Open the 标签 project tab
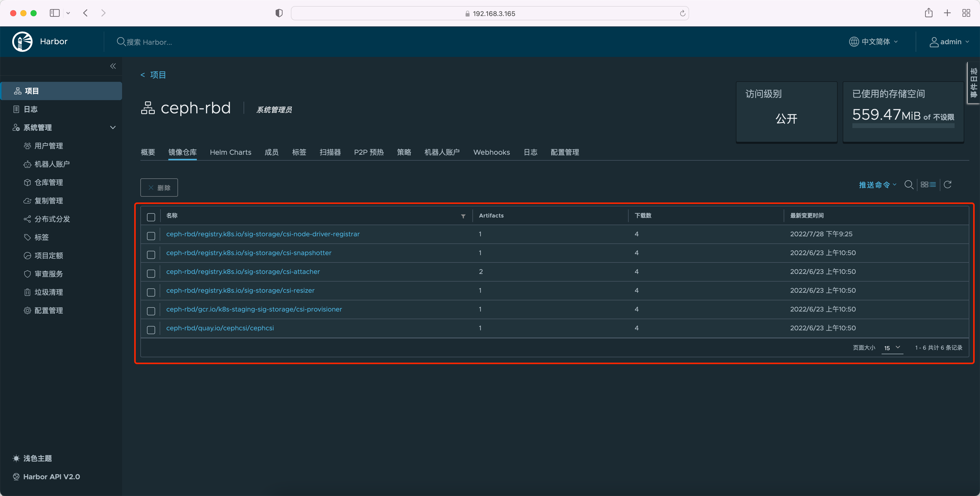 299,152
